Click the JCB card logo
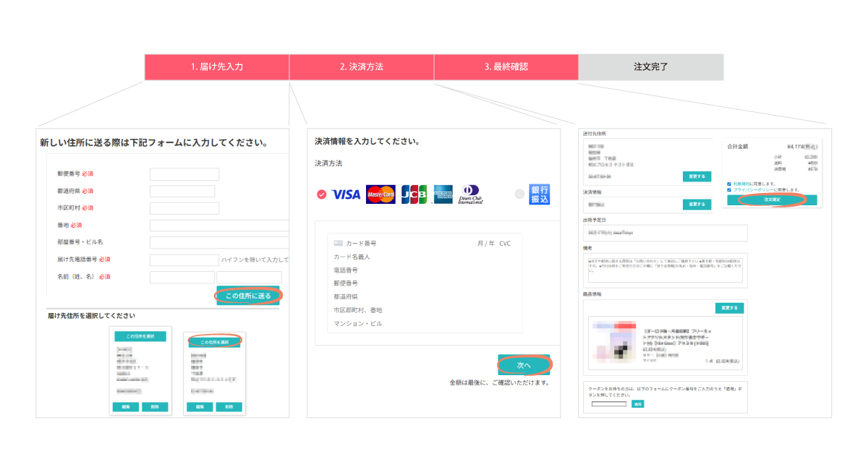Viewport: 868px width, 454px height. pos(414,194)
